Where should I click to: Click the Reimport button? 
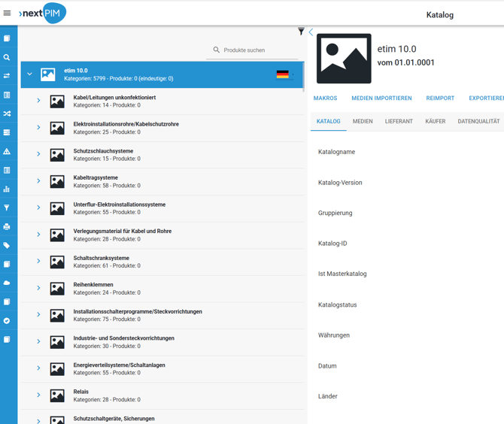point(440,98)
